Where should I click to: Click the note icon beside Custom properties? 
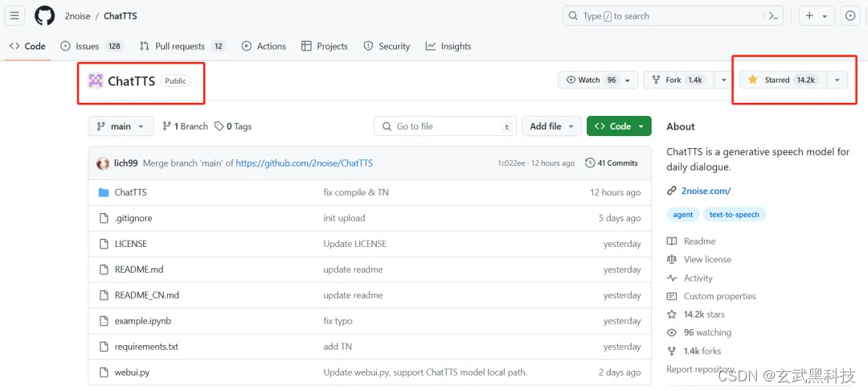click(671, 296)
